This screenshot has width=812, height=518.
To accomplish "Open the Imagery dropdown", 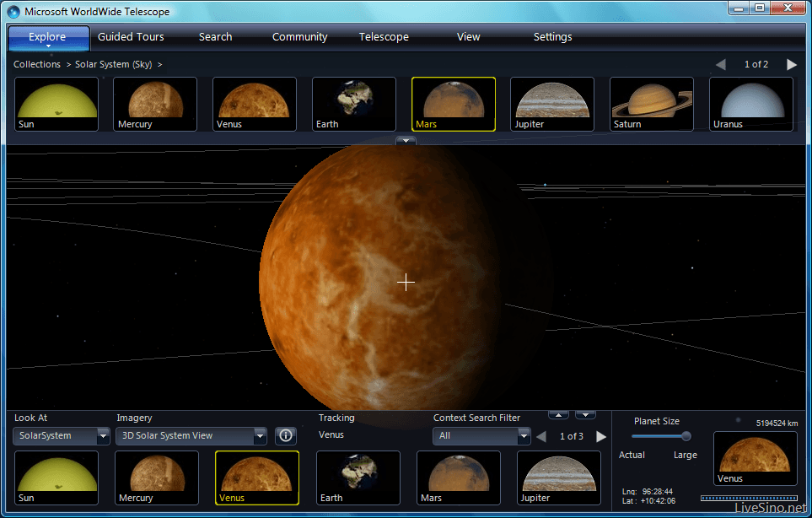I will [x=191, y=435].
